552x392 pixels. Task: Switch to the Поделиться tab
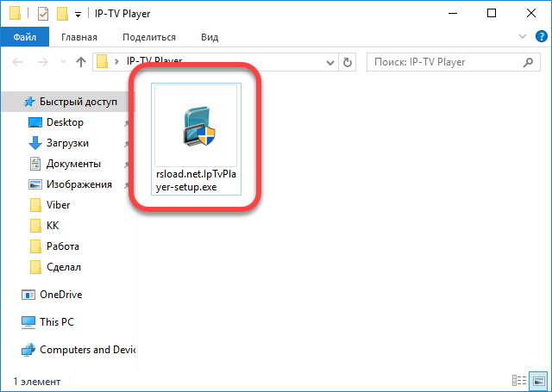(x=149, y=37)
